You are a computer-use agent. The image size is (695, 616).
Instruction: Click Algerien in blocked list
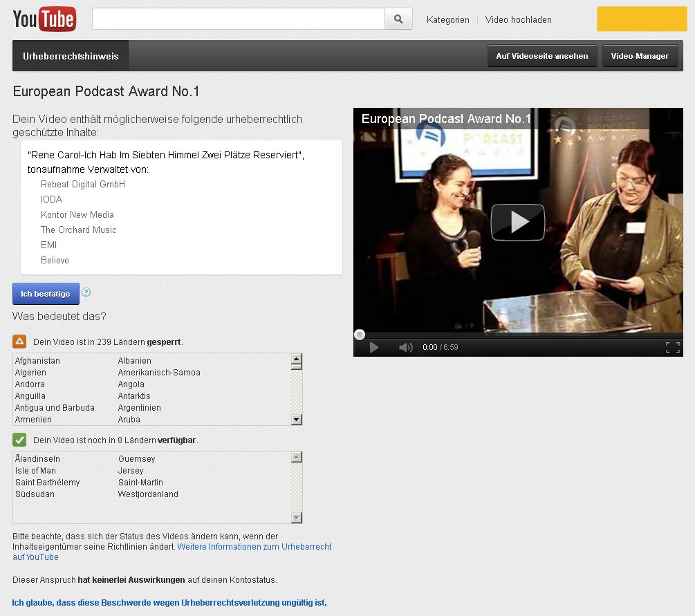[30, 373]
